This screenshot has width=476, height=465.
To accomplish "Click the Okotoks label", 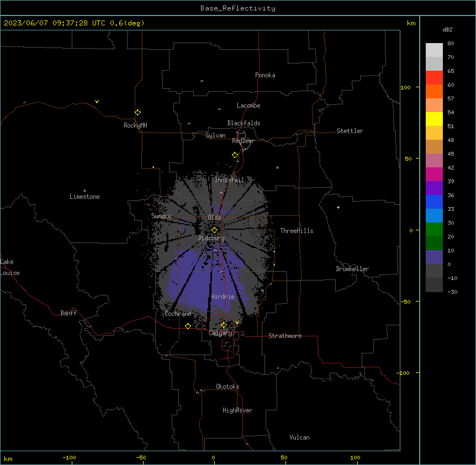I will [x=228, y=387].
